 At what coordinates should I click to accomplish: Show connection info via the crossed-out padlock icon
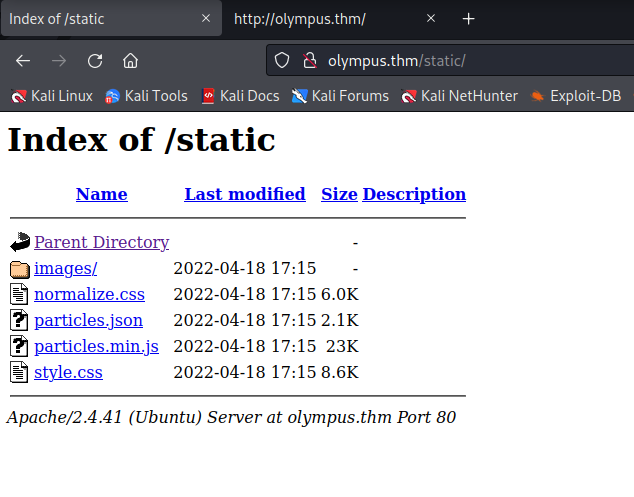(310, 61)
